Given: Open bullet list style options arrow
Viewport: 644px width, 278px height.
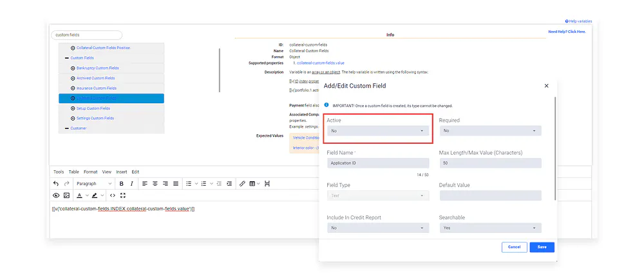Looking at the screenshot, I should click(x=196, y=184).
